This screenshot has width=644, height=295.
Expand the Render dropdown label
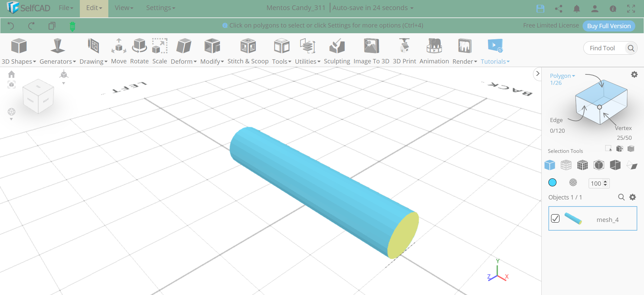[465, 61]
